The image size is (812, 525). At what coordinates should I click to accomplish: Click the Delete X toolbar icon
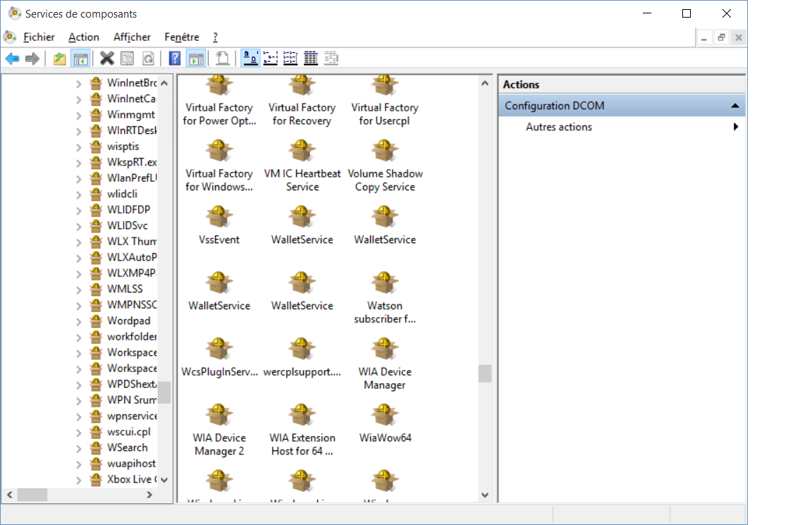click(x=106, y=58)
